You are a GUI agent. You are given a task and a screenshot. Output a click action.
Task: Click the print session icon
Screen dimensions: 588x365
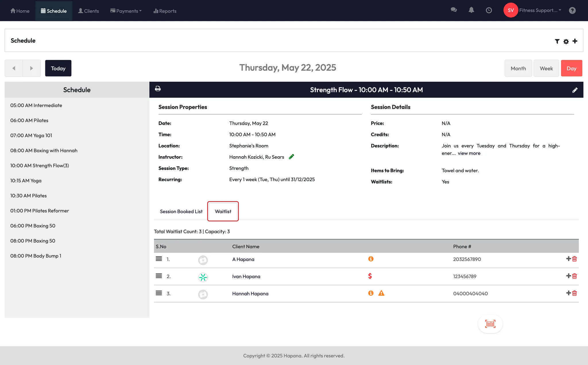tap(158, 89)
